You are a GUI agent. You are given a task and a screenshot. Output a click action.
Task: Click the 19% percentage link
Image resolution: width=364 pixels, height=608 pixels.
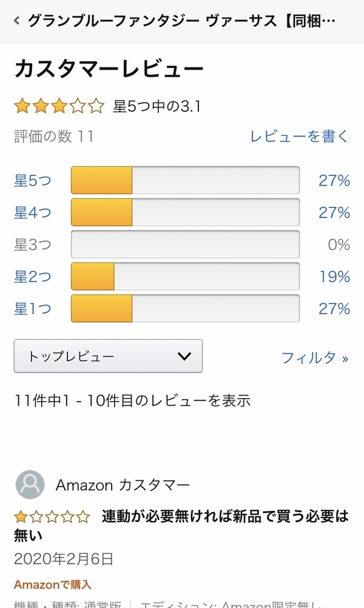(x=334, y=277)
